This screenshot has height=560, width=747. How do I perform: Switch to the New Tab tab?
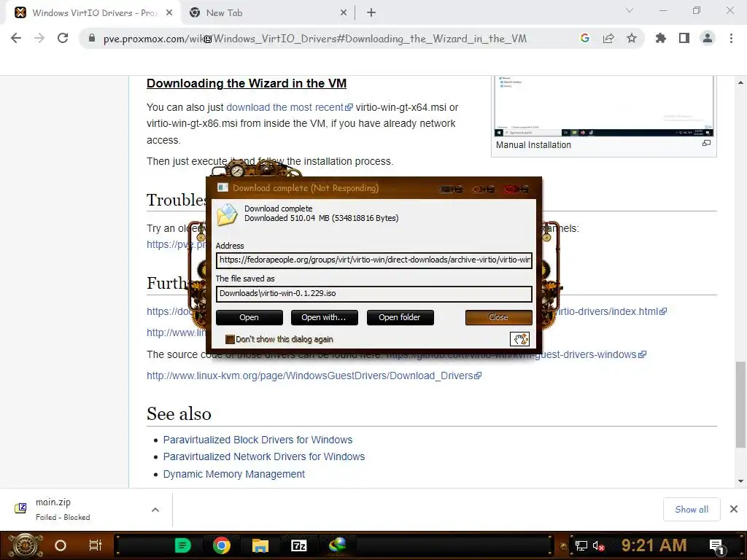tap(268, 13)
